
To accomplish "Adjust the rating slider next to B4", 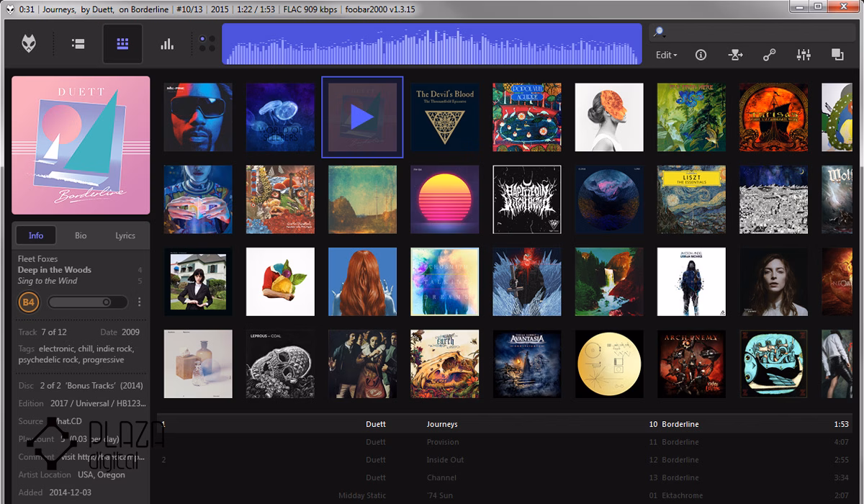I will pyautogui.click(x=88, y=302).
